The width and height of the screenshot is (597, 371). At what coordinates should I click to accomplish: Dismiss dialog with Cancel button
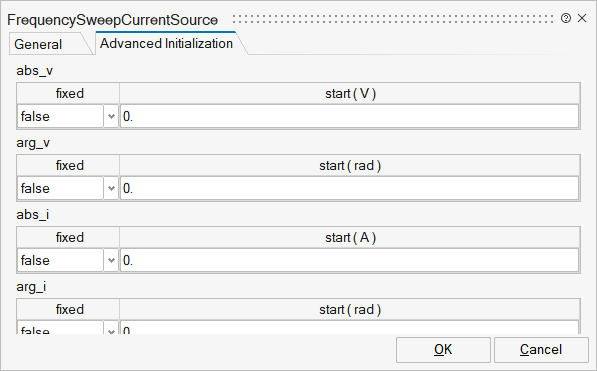541,350
